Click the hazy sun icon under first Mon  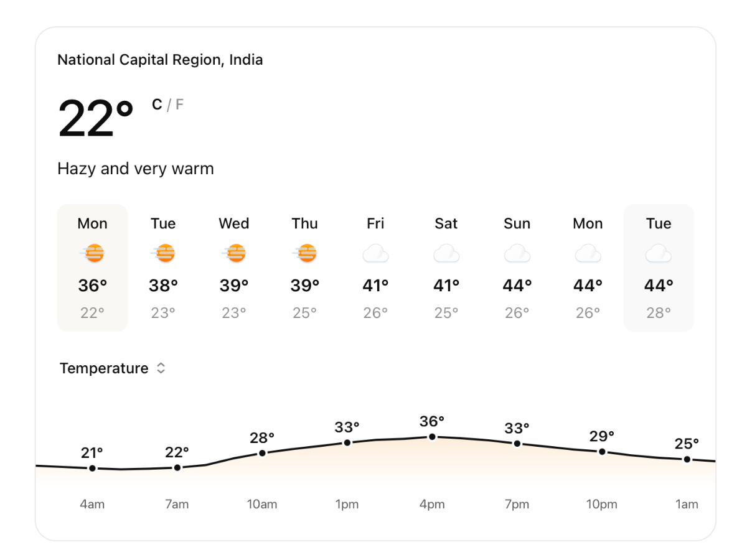coord(93,254)
